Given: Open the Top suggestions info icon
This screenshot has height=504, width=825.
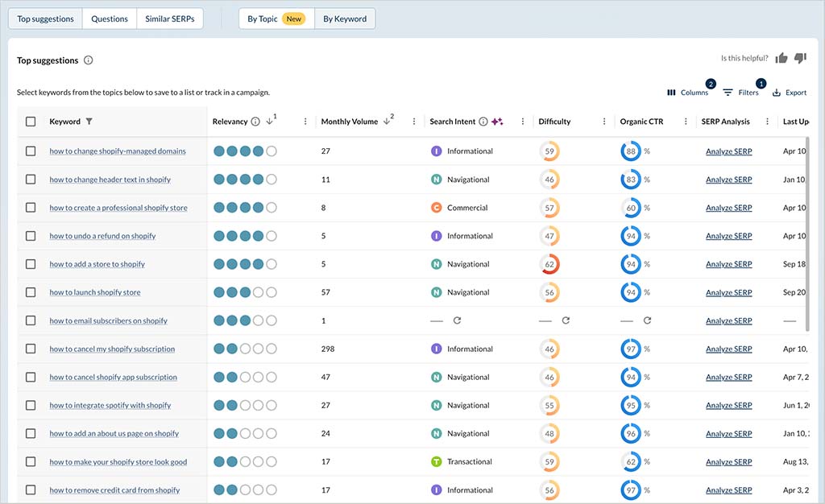Looking at the screenshot, I should (89, 60).
